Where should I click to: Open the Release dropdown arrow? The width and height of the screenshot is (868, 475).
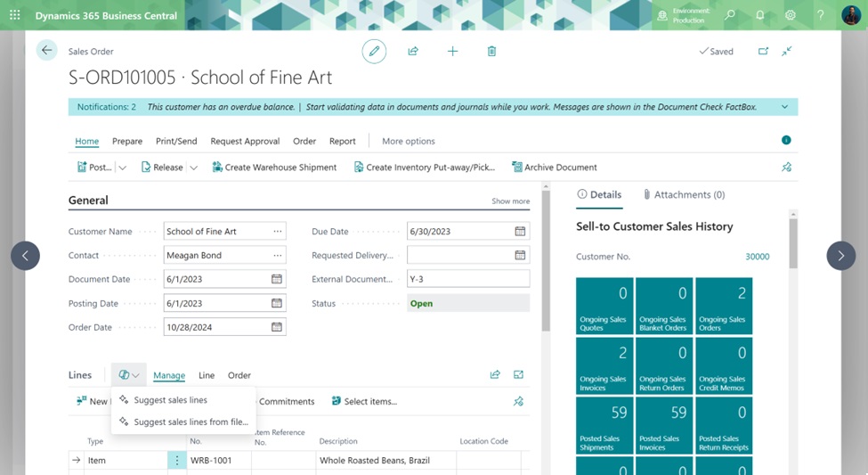(x=193, y=168)
